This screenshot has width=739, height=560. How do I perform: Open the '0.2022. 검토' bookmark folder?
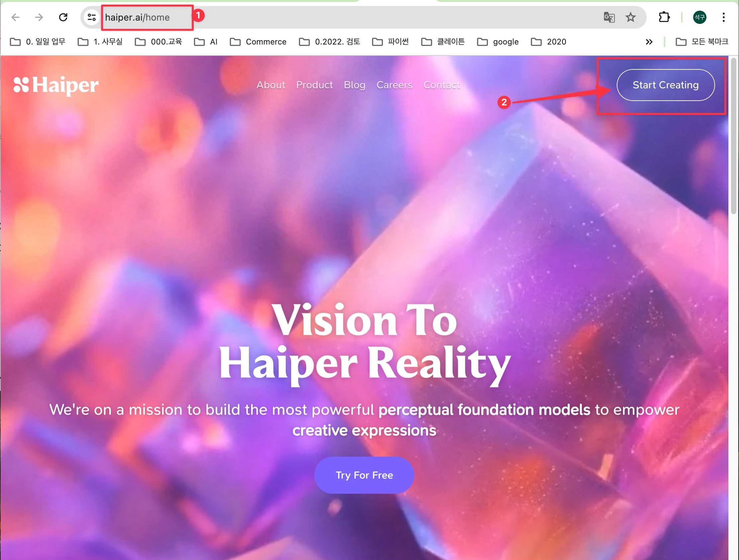pyautogui.click(x=329, y=42)
